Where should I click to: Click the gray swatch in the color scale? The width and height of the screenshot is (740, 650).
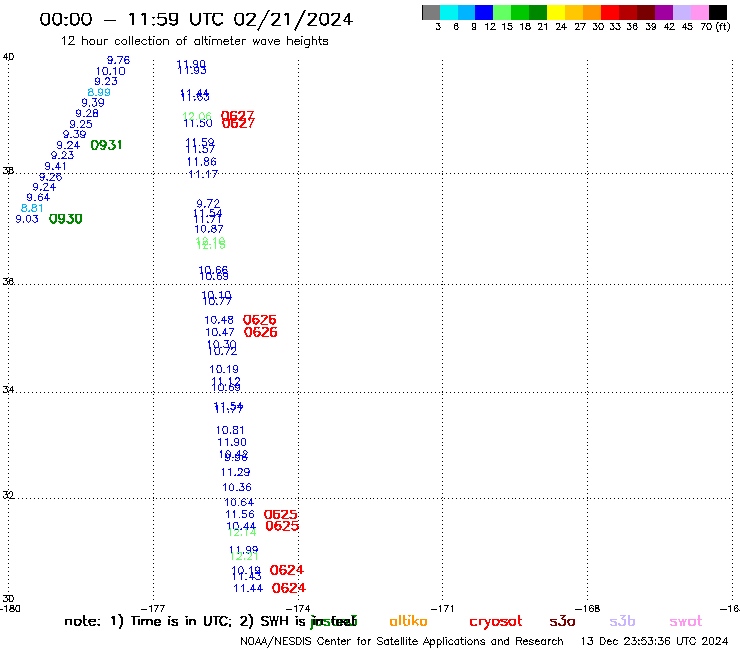point(431,12)
